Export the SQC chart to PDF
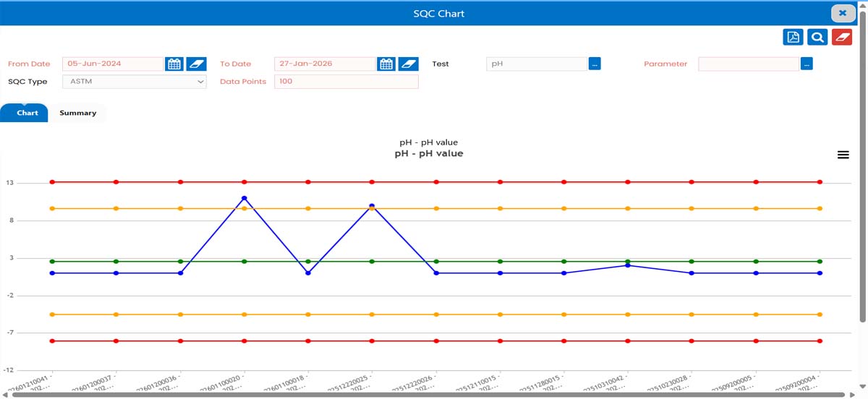868x399 pixels. click(x=793, y=37)
